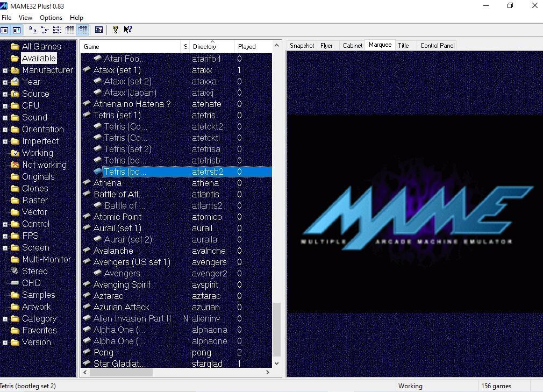Expand the Imperfect folder
Viewport: 543px width, 392px height.
click(5, 141)
